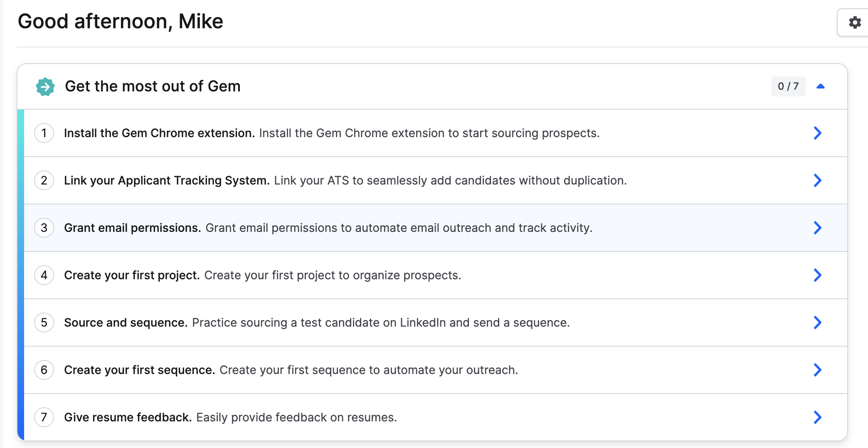868x448 pixels.
Task: Click step 1 number circle
Action: point(44,133)
